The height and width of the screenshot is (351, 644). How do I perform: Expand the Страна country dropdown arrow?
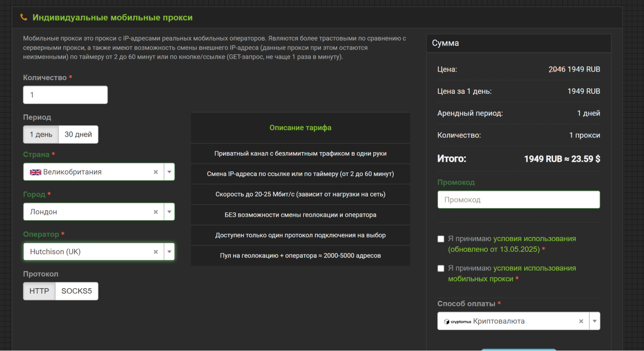(x=169, y=172)
